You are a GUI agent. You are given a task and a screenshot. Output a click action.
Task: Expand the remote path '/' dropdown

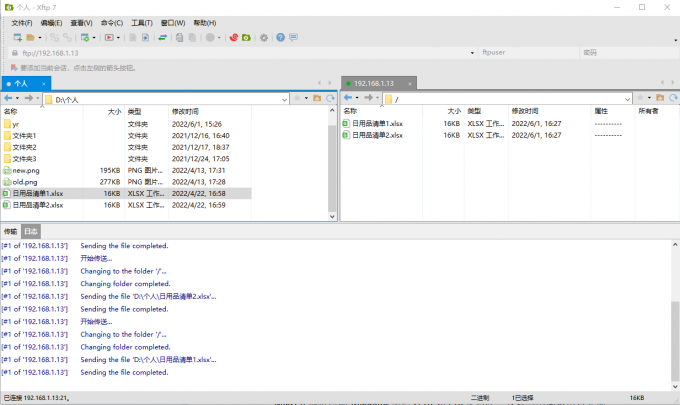pos(627,99)
